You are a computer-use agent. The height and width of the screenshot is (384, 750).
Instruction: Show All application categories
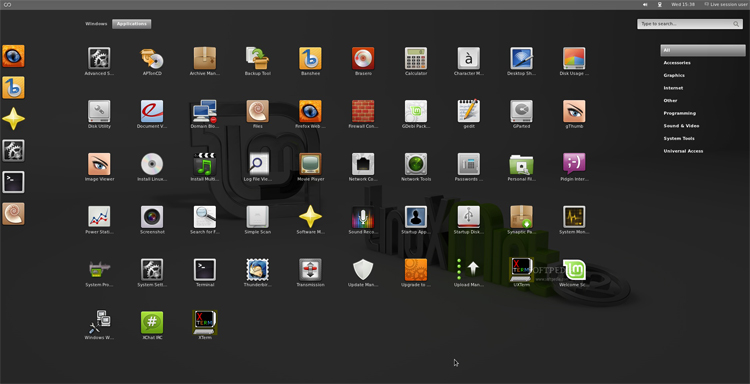[703, 50]
